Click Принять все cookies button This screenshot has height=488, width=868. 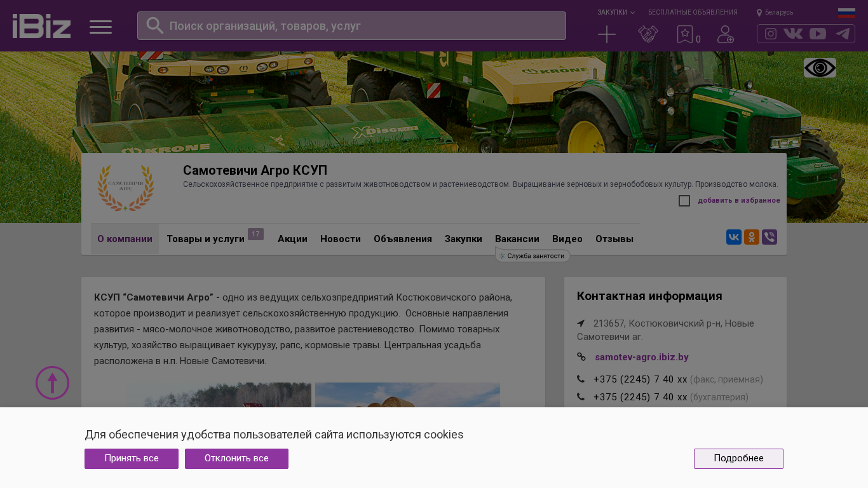(x=132, y=459)
